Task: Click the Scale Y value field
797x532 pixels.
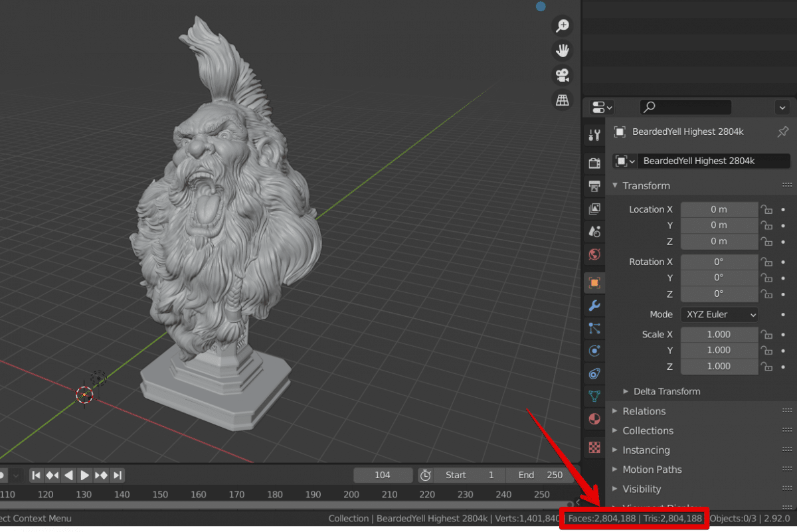Action: coord(719,350)
